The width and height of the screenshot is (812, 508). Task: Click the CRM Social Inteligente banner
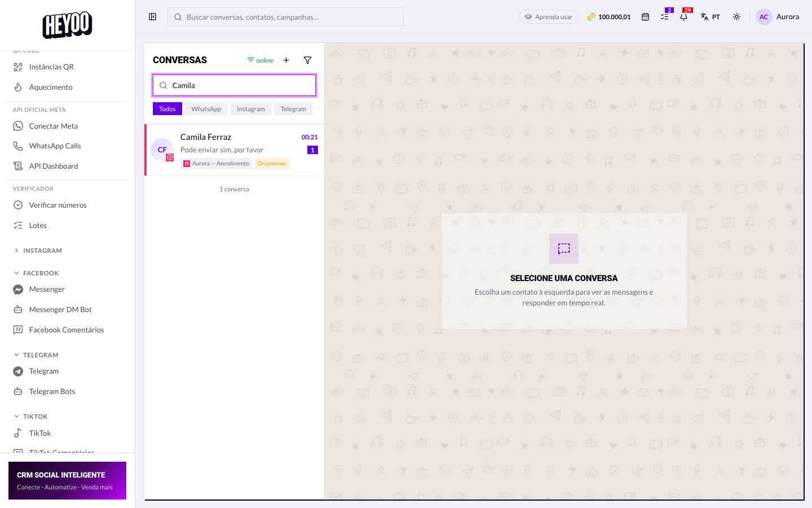pyautogui.click(x=67, y=480)
